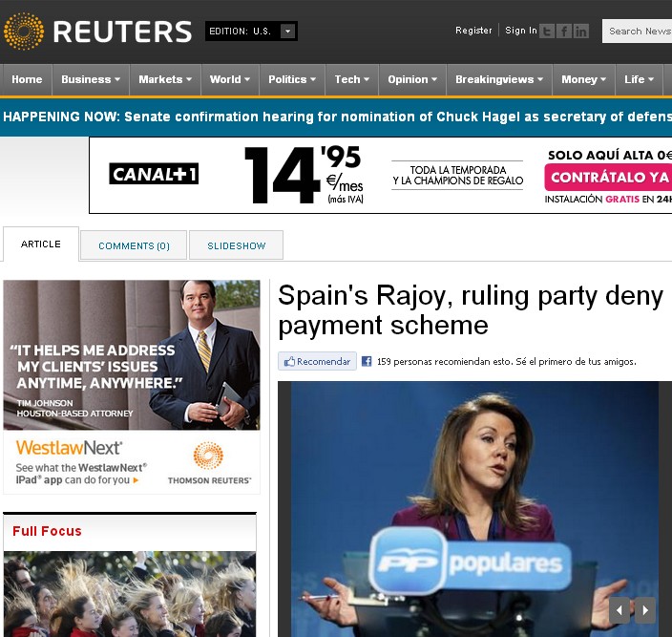The width and height of the screenshot is (672, 637).
Task: Click the Thomson Reuters logo in ad
Action: 209,464
